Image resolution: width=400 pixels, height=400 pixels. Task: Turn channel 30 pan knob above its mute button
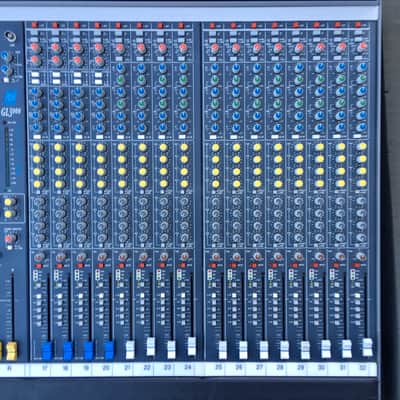pyautogui.click(x=320, y=256)
